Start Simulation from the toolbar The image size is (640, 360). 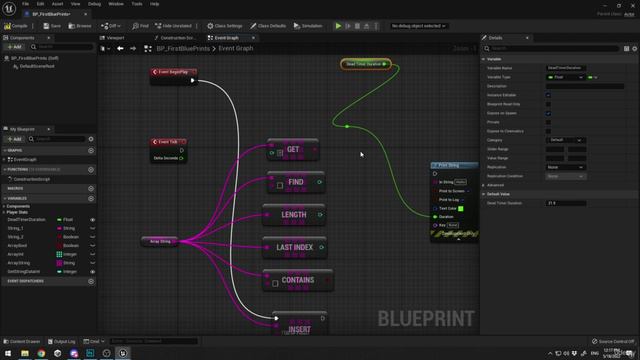click(308, 26)
